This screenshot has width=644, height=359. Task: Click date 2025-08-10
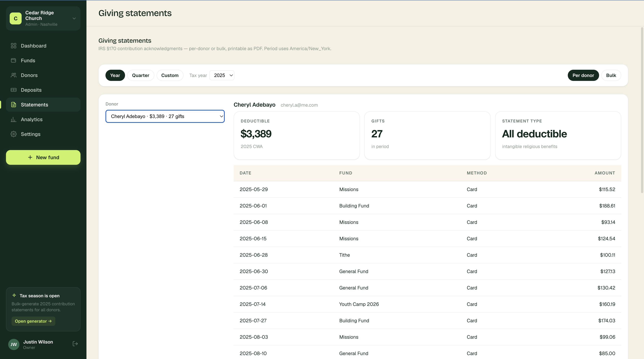[253, 353]
